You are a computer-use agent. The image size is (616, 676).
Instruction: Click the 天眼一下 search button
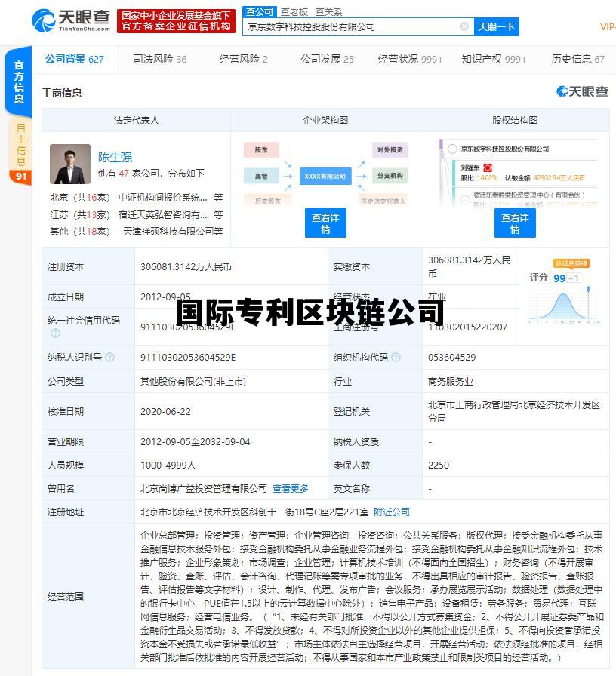[x=497, y=26]
